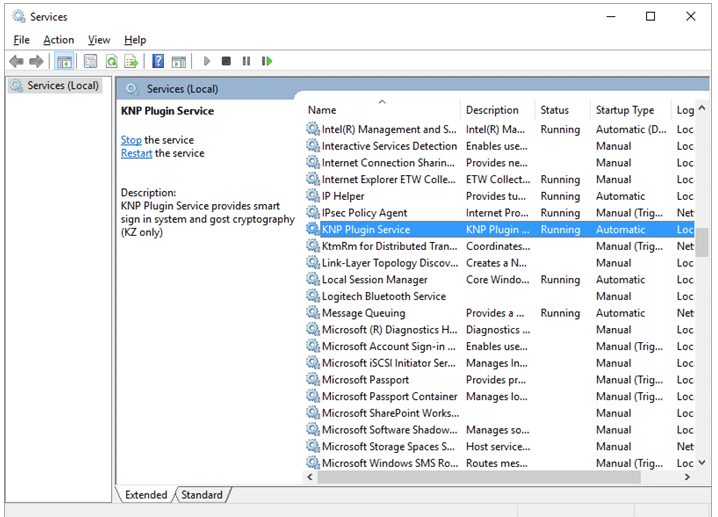This screenshot has width=718, height=517.
Task: Click gear icon beside IP Helper
Action: (x=313, y=196)
